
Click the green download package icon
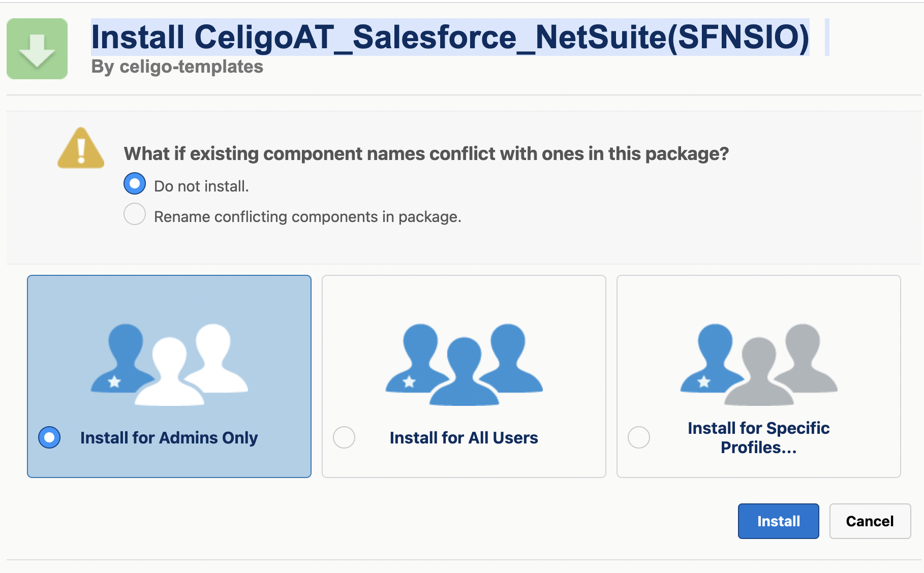click(x=37, y=49)
